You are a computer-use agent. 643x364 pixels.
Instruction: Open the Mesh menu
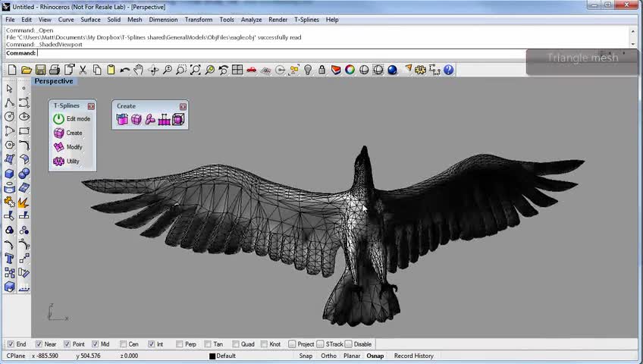134,20
